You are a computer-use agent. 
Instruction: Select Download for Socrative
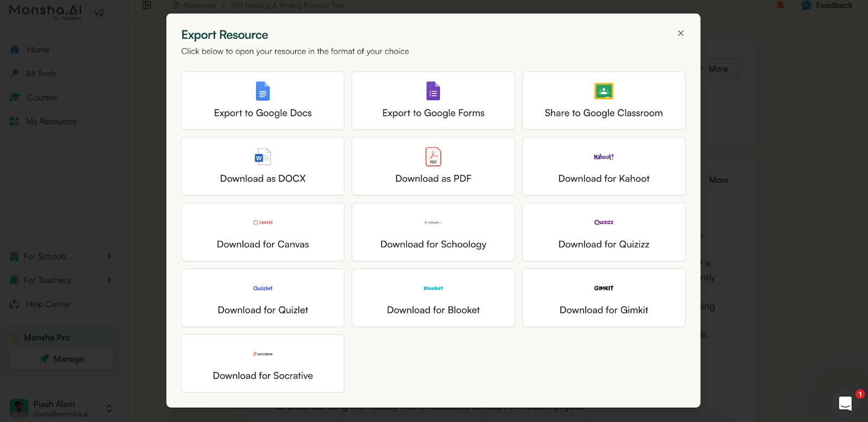[x=263, y=363]
